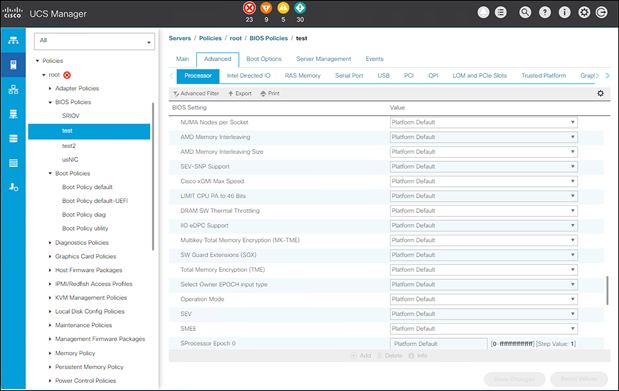Open the VM navigation icon in sidebar
This screenshot has height=391, width=619.
click(13, 139)
